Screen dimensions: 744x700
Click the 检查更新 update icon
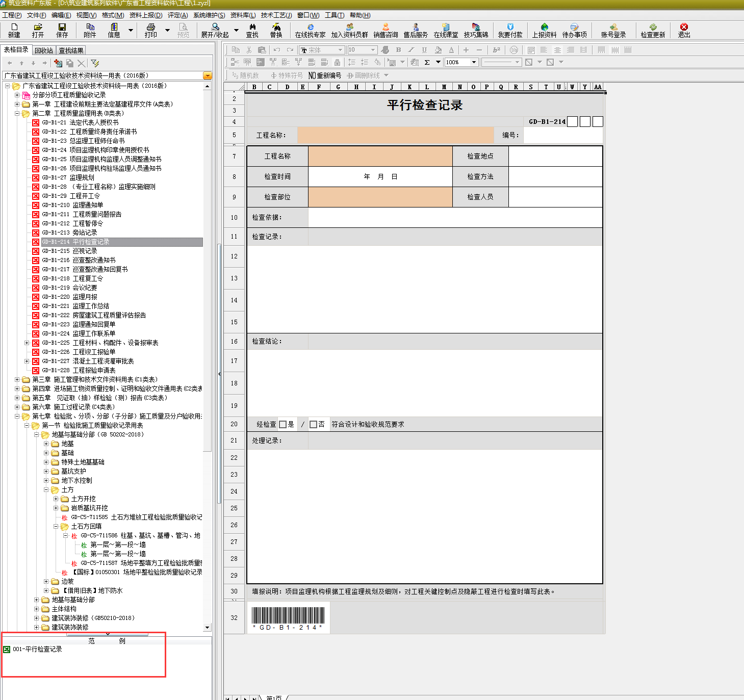pos(653,30)
